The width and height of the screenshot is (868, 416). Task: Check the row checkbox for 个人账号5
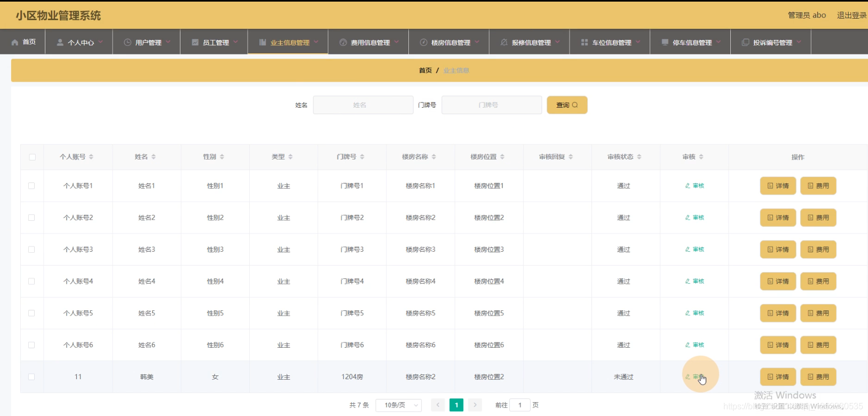pos(31,313)
